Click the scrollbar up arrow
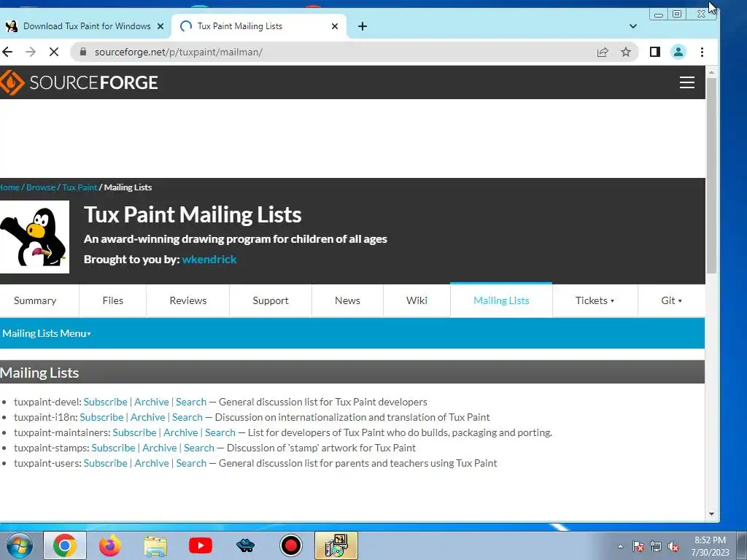The image size is (747, 560). click(x=711, y=72)
